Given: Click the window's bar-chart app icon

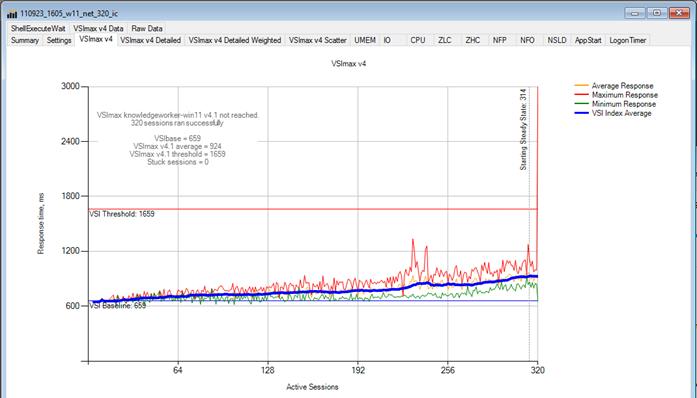Looking at the screenshot, I should (12, 14).
